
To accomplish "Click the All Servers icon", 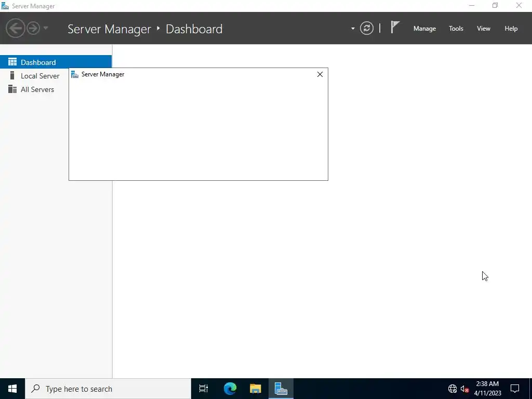I will coord(12,89).
